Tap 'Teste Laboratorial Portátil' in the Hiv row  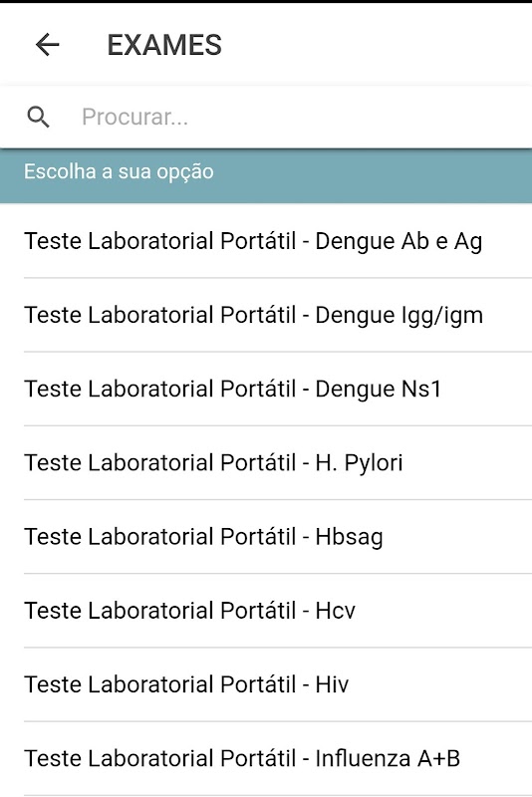(x=160, y=684)
